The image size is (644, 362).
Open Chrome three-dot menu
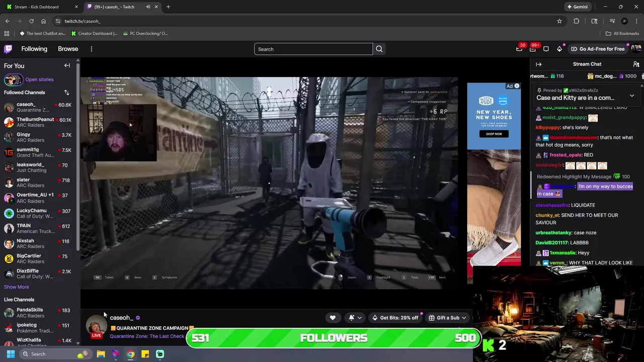(x=637, y=21)
